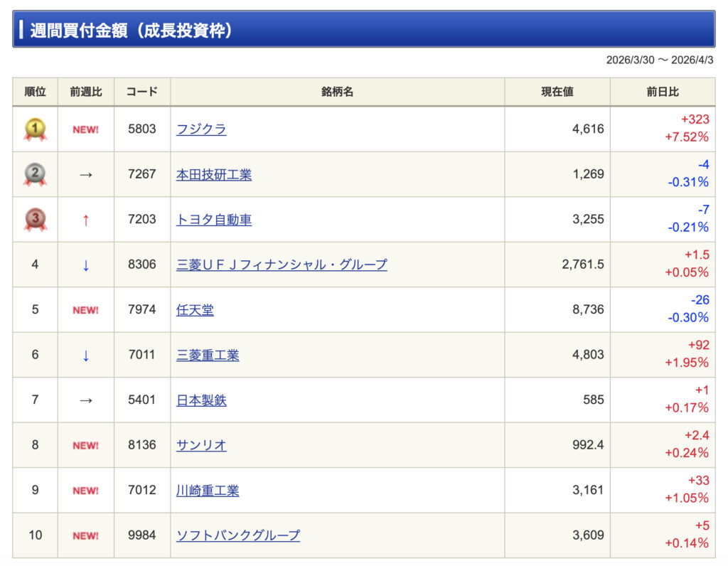
Task: Open the 本田技研工業 stock link
Action: coord(214,175)
